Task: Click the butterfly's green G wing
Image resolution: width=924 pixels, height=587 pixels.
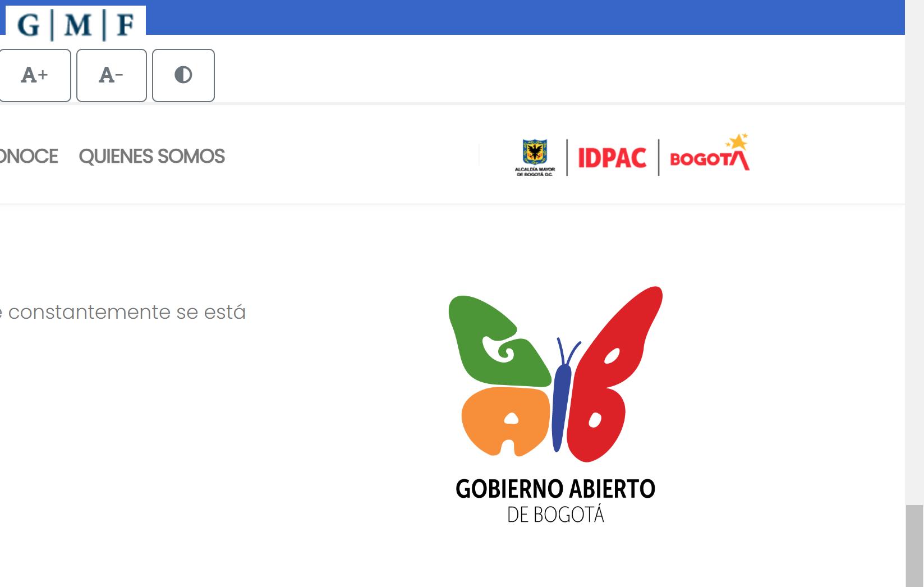Action: coord(497,341)
